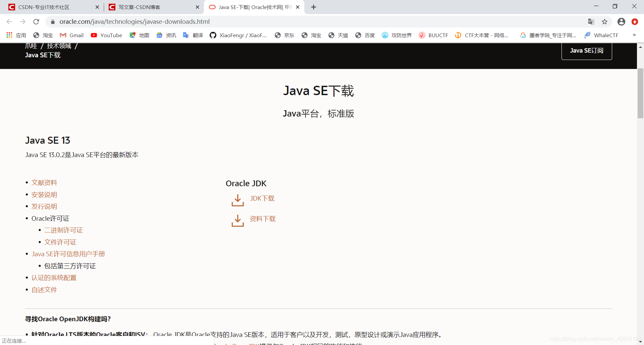Reload the current page
The height and width of the screenshot is (345, 644).
[36, 22]
